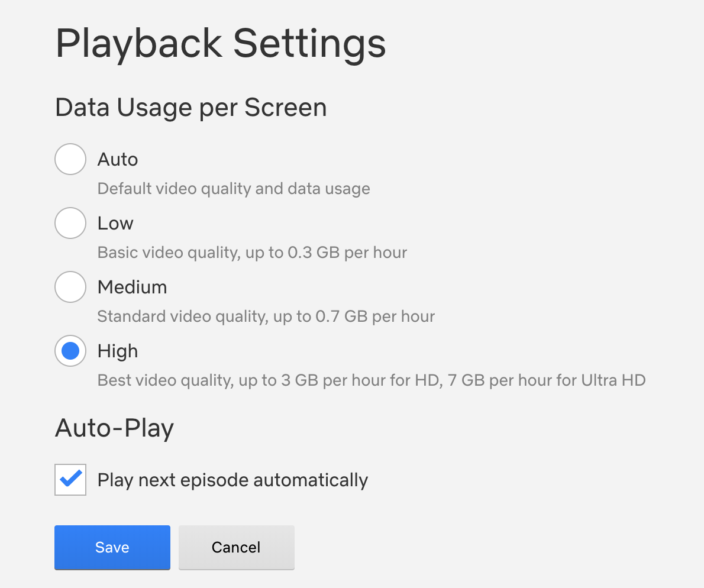Click the Default video quality description text

point(233,188)
